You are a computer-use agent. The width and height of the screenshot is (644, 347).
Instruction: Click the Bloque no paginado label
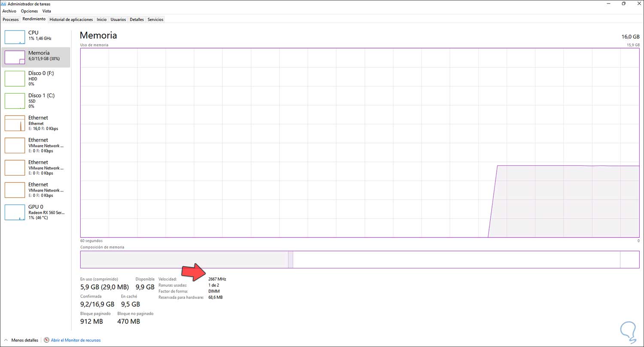[135, 314]
